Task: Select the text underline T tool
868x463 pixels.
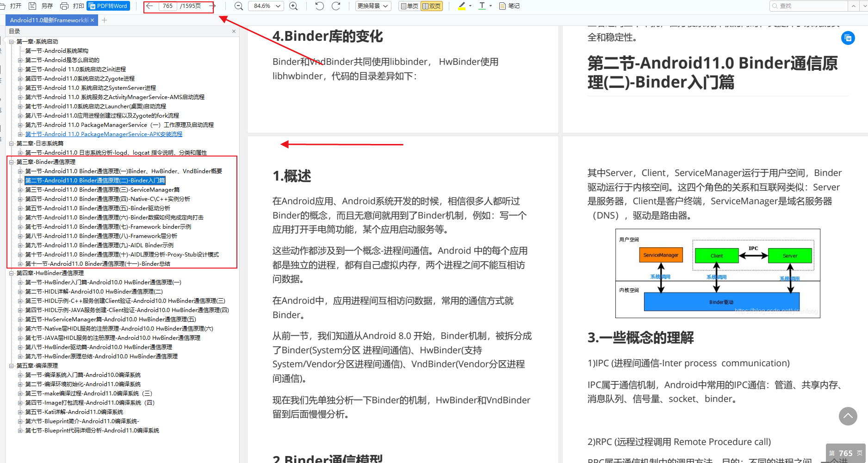Action: pyautogui.click(x=482, y=6)
